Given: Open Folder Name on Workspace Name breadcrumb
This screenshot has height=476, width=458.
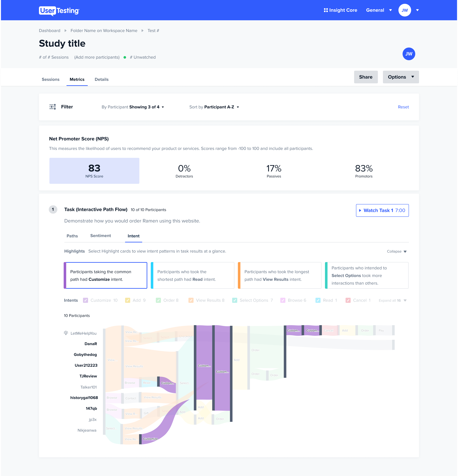Looking at the screenshot, I should click(x=104, y=31).
